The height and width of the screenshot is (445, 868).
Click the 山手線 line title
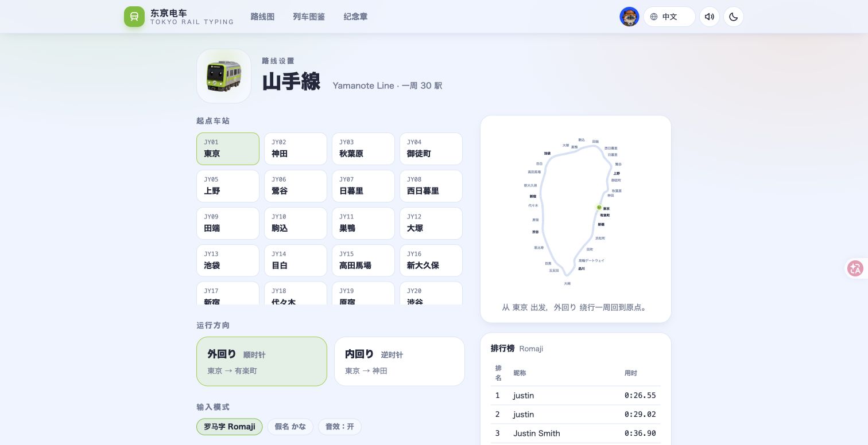pyautogui.click(x=291, y=82)
